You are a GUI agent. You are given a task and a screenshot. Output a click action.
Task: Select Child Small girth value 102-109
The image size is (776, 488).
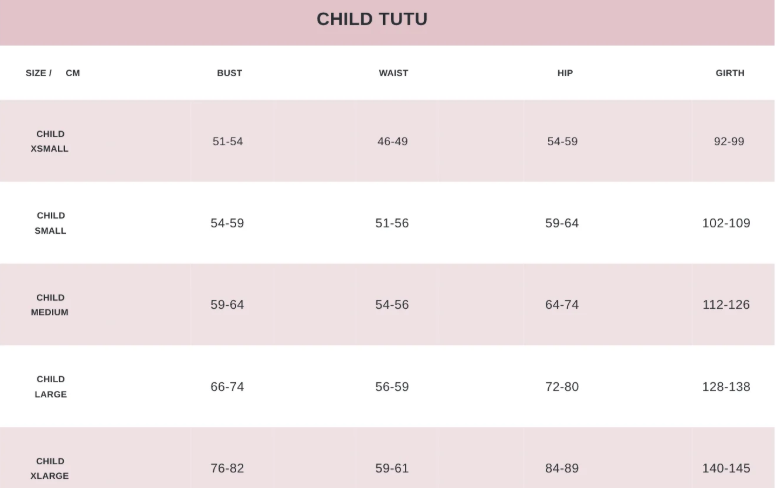point(726,223)
